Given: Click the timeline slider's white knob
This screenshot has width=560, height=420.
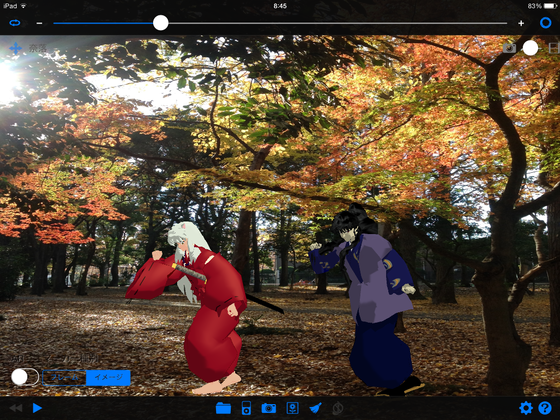Looking at the screenshot, I should (x=161, y=23).
